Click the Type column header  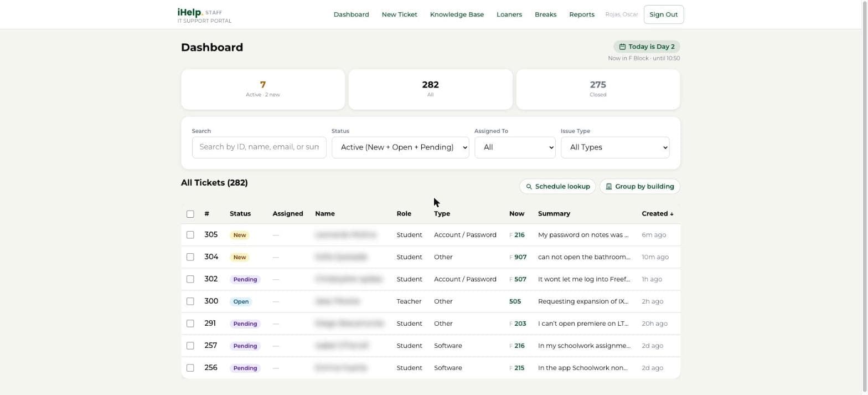pyautogui.click(x=442, y=214)
